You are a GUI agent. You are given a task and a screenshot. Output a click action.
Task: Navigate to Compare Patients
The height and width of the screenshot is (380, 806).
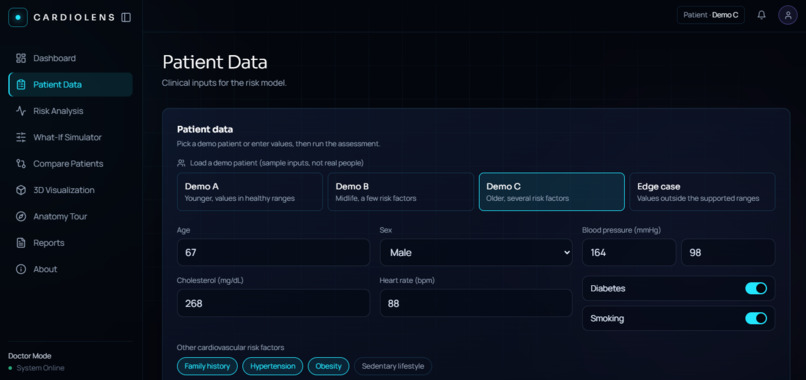[70, 164]
